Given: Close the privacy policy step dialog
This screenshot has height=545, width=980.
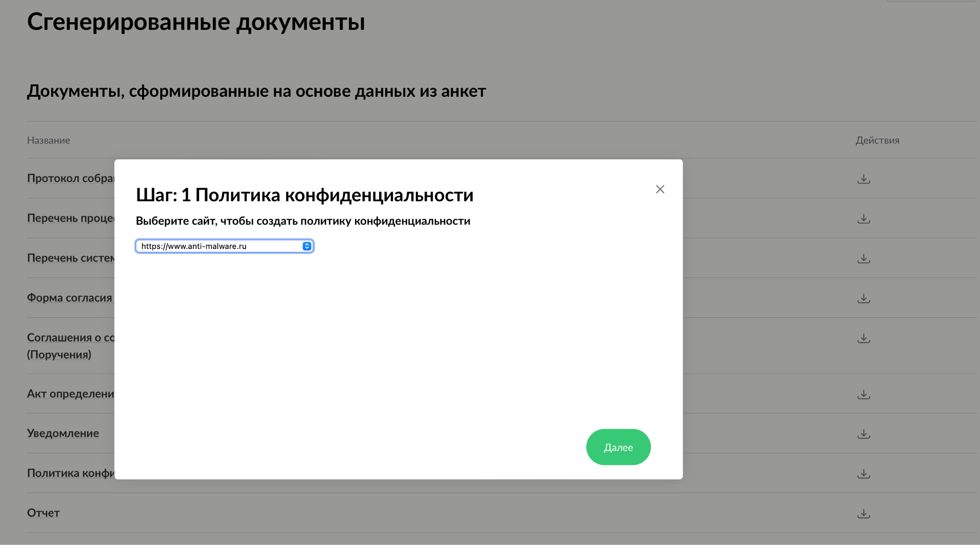Looking at the screenshot, I should click(x=660, y=189).
